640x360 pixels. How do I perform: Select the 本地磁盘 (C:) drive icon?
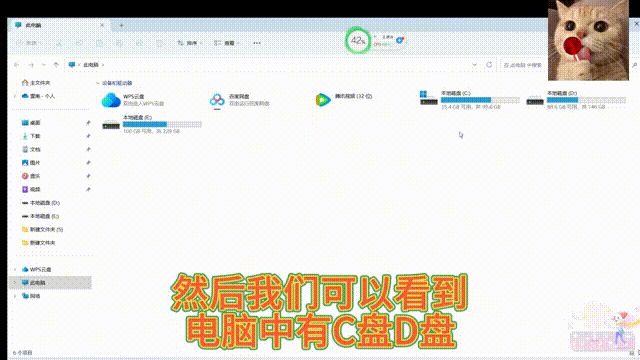coord(429,98)
